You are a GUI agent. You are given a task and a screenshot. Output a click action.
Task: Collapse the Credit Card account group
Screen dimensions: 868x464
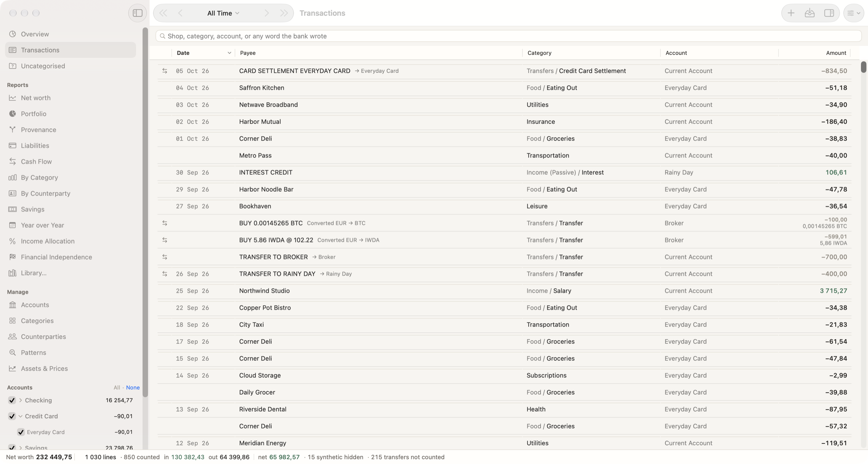[21, 416]
